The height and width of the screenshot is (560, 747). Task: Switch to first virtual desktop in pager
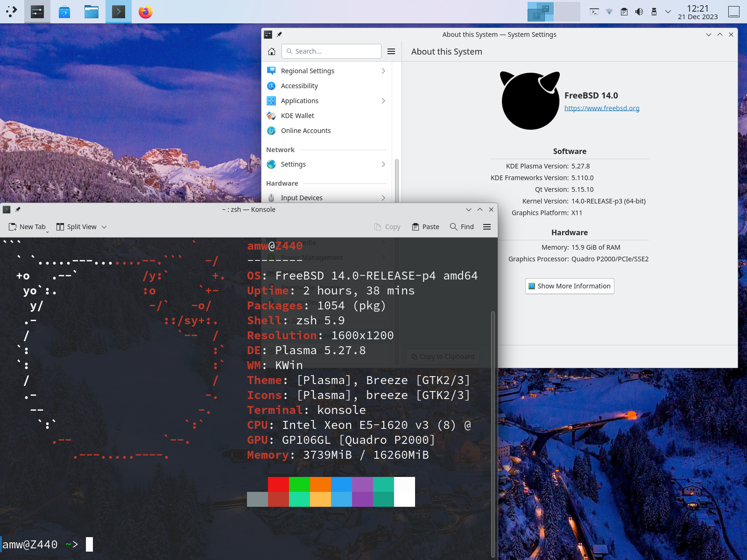point(541,12)
